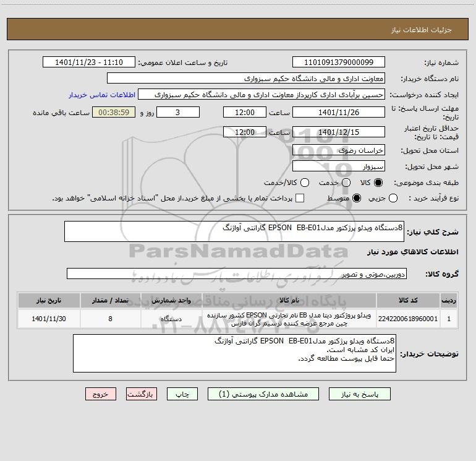
Task: Click the توضیحات خریدار text area
Action: point(234,353)
